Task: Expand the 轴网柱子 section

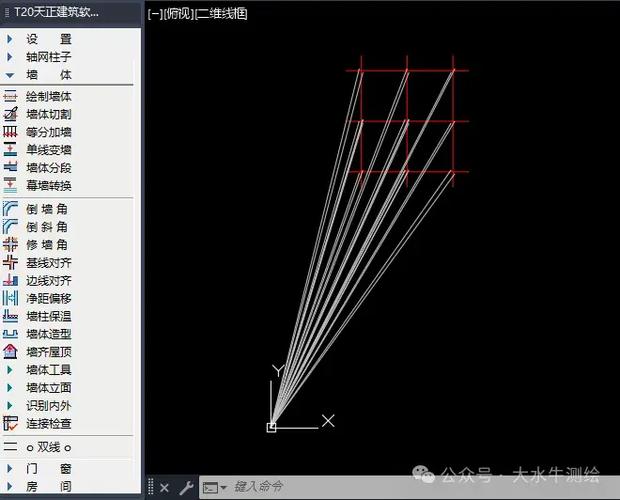Action: click(x=49, y=57)
